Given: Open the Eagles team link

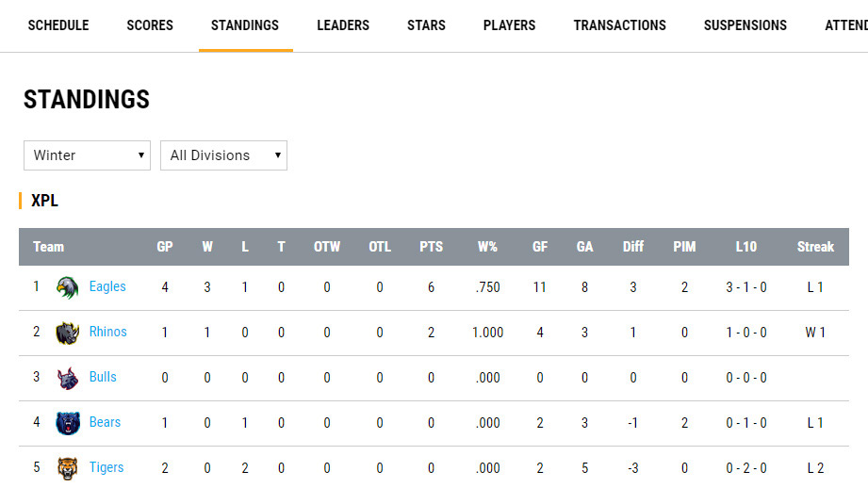Looking at the screenshot, I should point(107,286).
